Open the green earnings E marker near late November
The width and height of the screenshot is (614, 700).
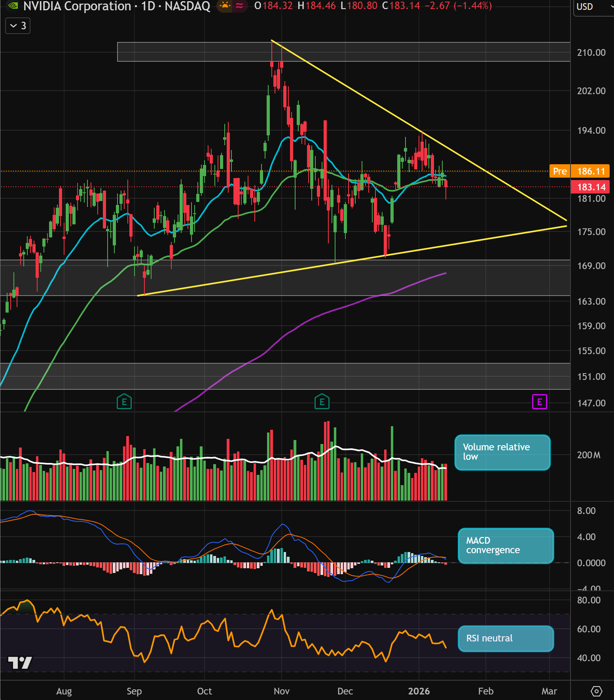coord(322,402)
